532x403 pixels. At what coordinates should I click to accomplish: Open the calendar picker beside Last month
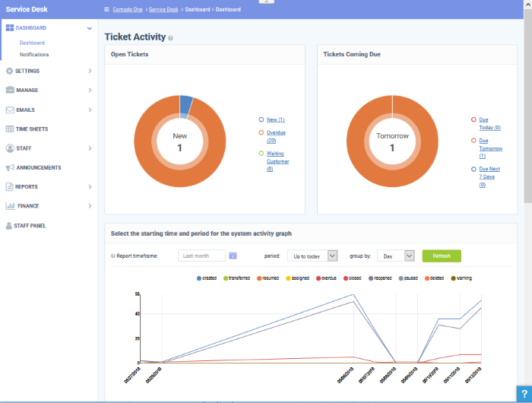(233, 255)
